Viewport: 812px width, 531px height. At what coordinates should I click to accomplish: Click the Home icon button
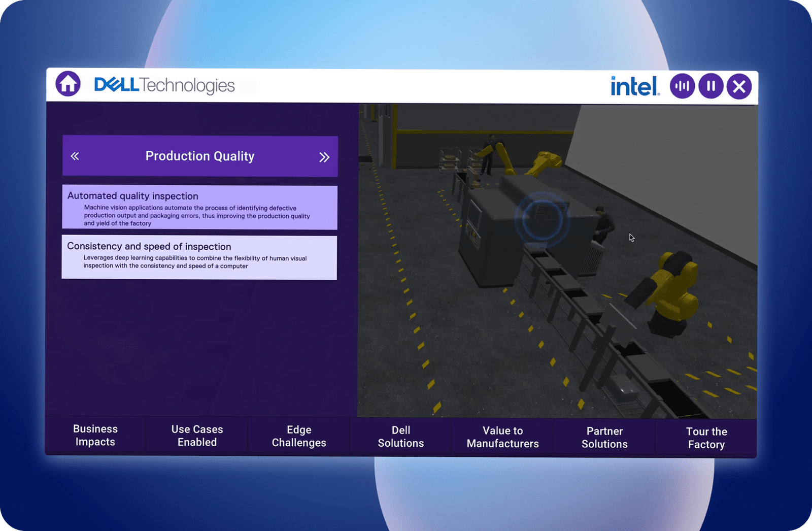pos(68,84)
